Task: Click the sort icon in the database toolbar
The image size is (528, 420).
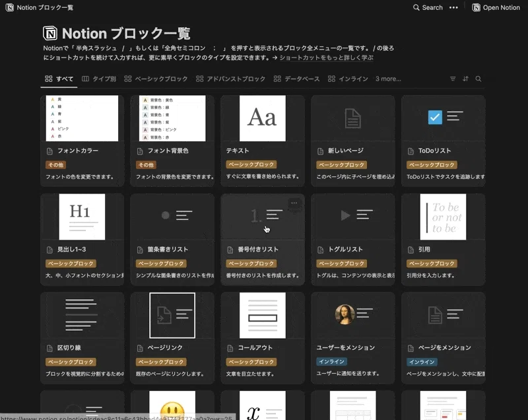Action: (465, 79)
